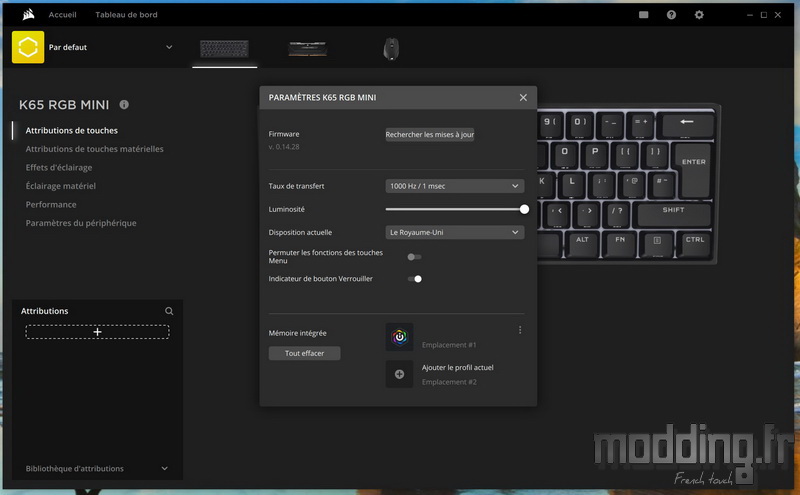
Task: Click Tout effacer button
Action: 305,353
